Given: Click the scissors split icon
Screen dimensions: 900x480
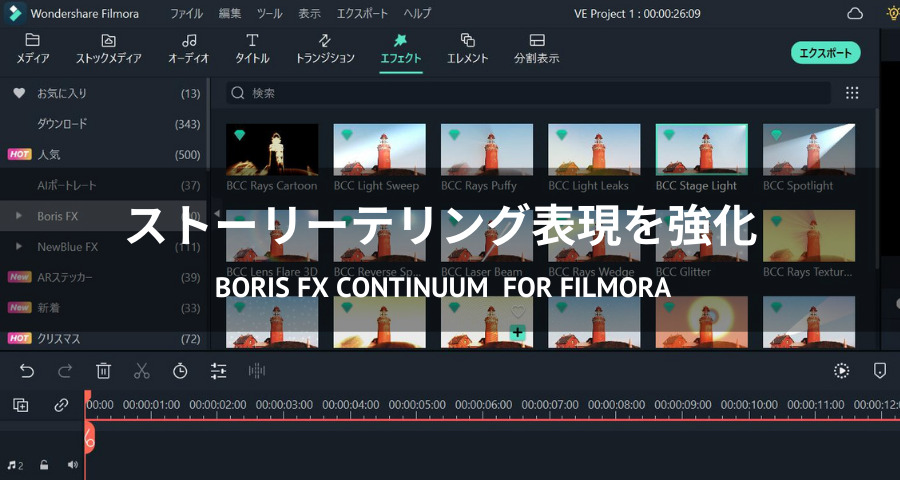Looking at the screenshot, I should pos(142,371).
